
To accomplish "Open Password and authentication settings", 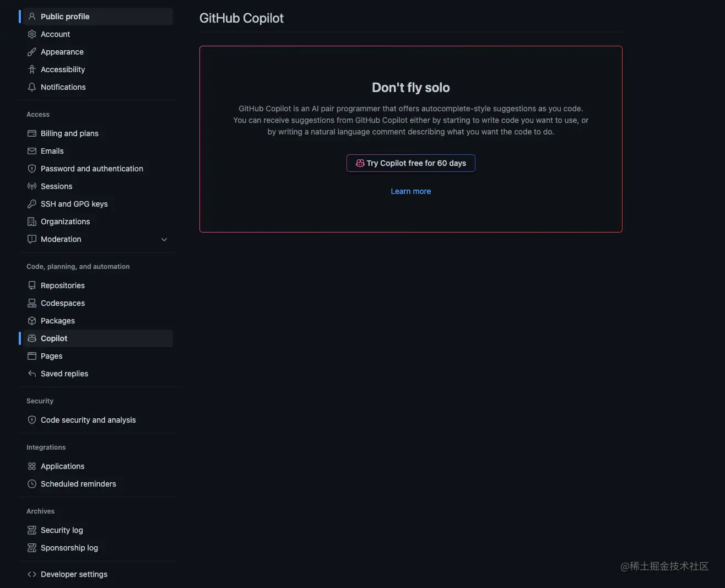I will coord(91,168).
